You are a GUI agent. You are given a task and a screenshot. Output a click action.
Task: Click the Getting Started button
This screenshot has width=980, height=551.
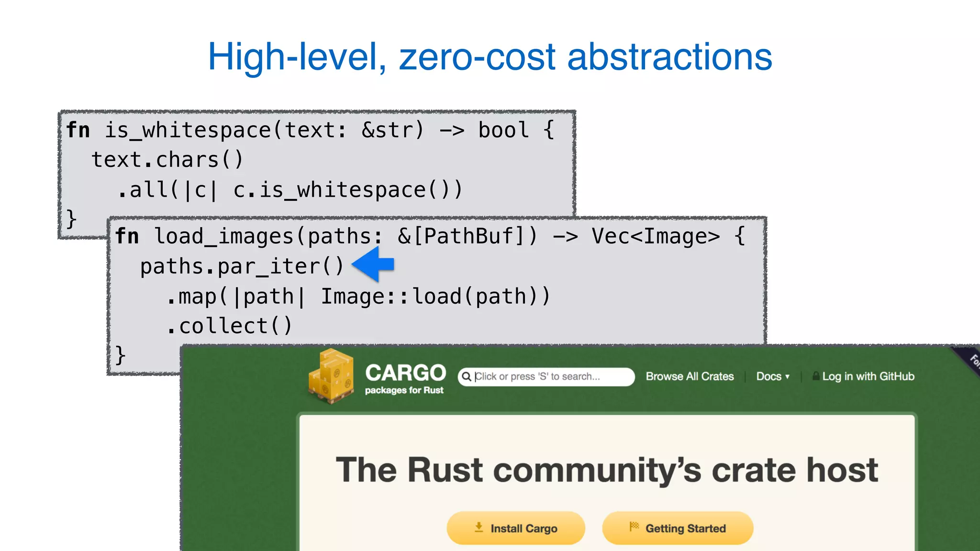tap(678, 528)
